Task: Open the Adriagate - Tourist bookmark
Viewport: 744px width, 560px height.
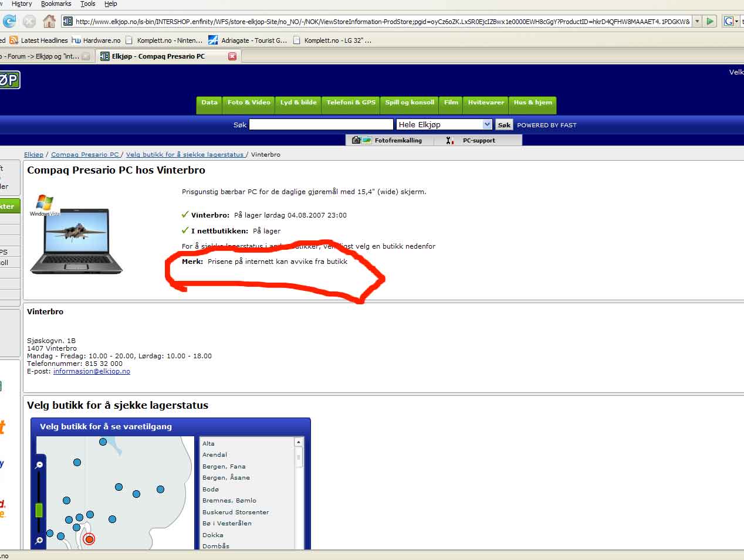Action: pos(248,40)
